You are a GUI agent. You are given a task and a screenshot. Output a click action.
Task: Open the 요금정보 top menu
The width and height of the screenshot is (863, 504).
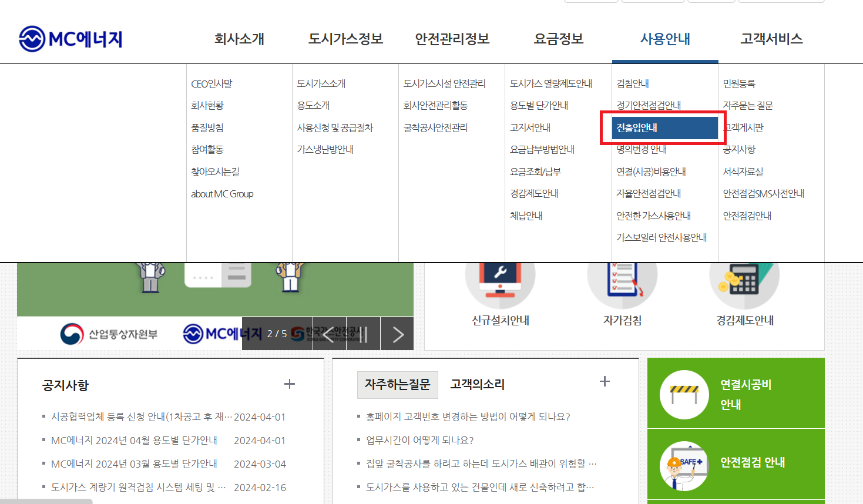click(558, 39)
